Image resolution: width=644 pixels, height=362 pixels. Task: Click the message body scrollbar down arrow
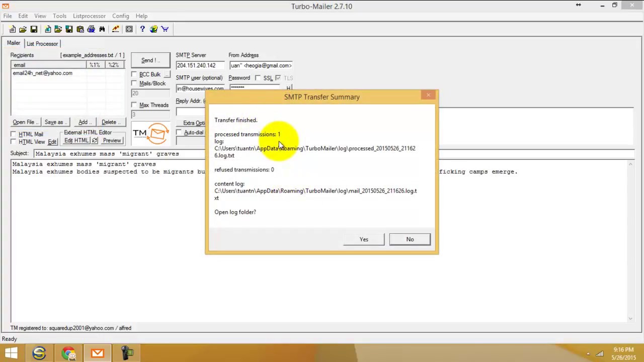pos(630,318)
